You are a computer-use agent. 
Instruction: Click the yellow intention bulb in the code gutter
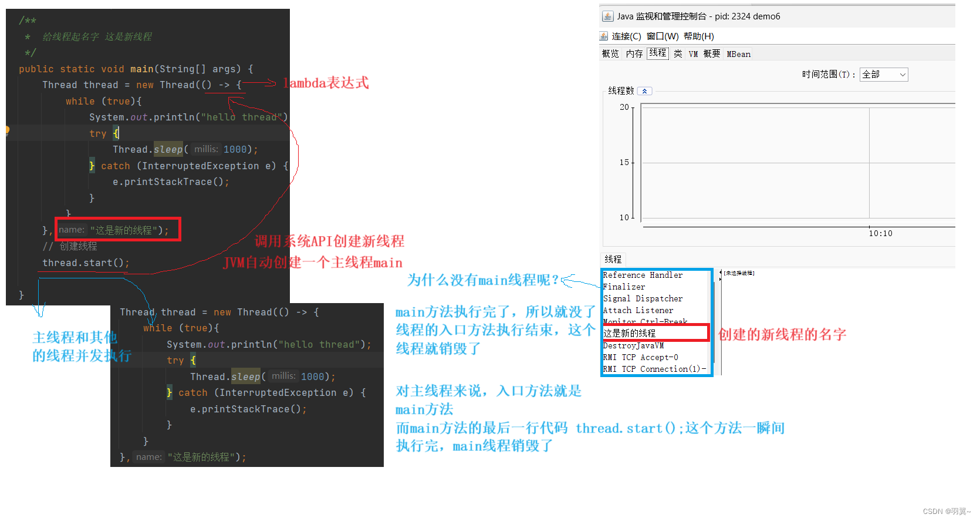8,130
